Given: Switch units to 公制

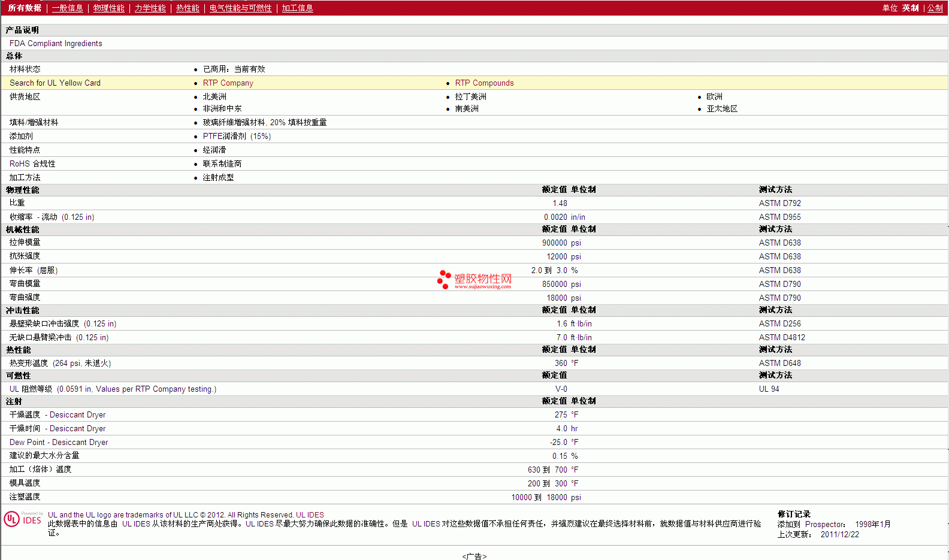Looking at the screenshot, I should pos(935,8).
